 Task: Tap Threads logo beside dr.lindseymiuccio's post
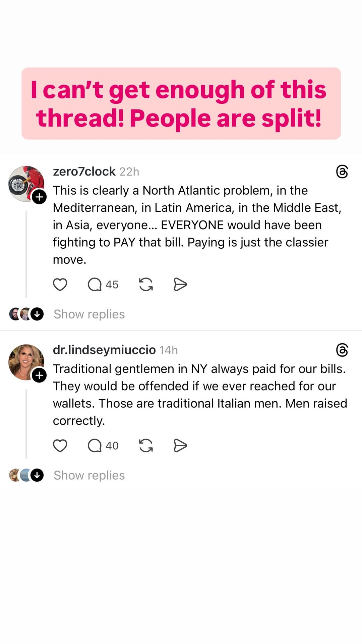pyautogui.click(x=342, y=350)
